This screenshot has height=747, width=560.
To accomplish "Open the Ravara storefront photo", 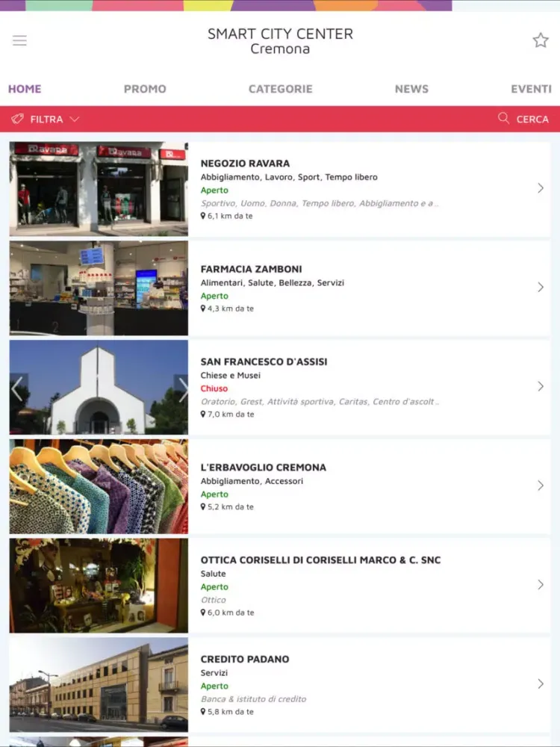I will point(99,189).
